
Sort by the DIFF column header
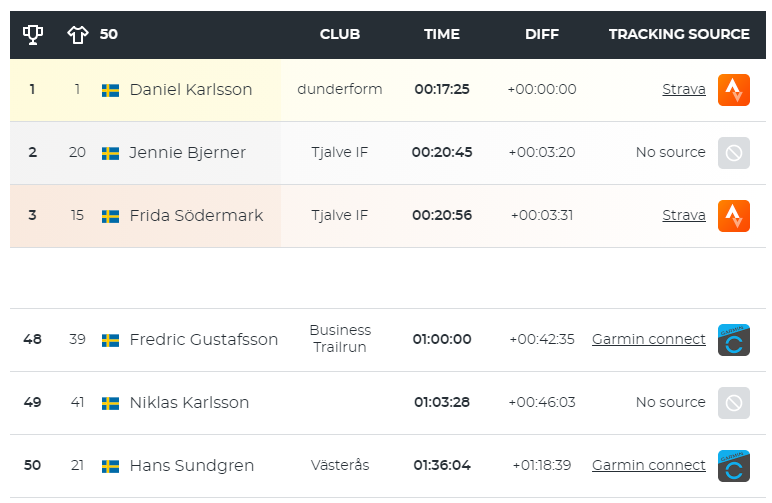542,34
